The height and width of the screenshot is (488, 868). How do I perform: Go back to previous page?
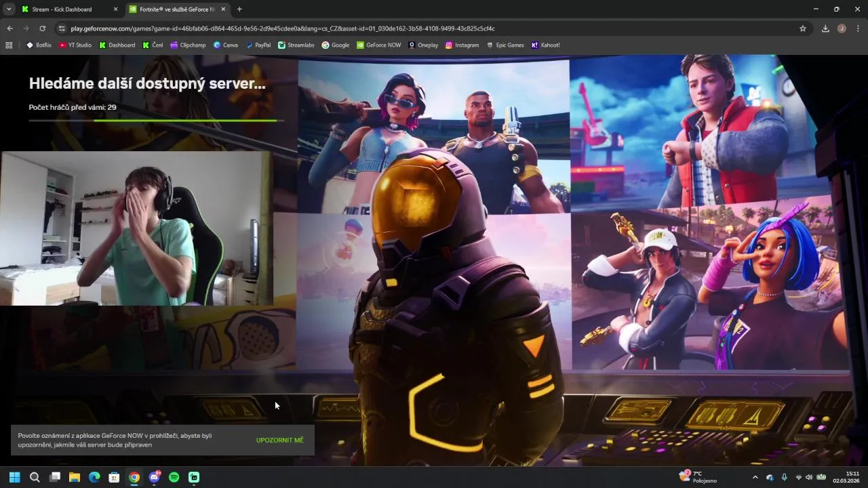(x=9, y=28)
